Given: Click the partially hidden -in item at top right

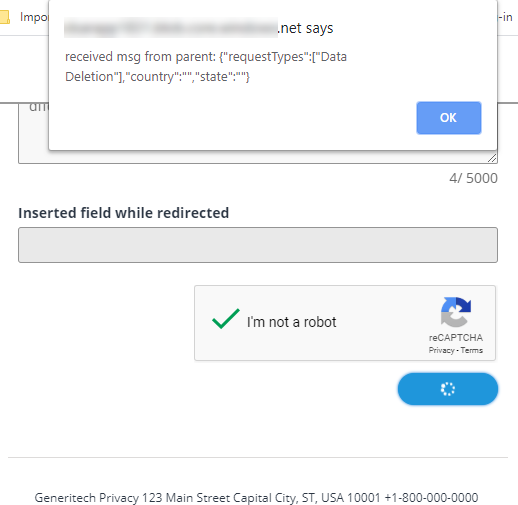Looking at the screenshot, I should [505, 17].
